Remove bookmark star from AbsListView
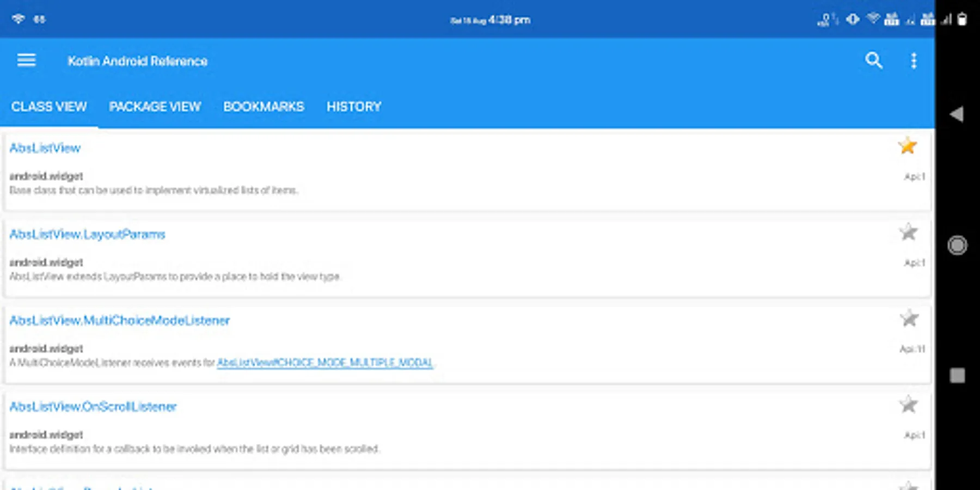 (908, 146)
